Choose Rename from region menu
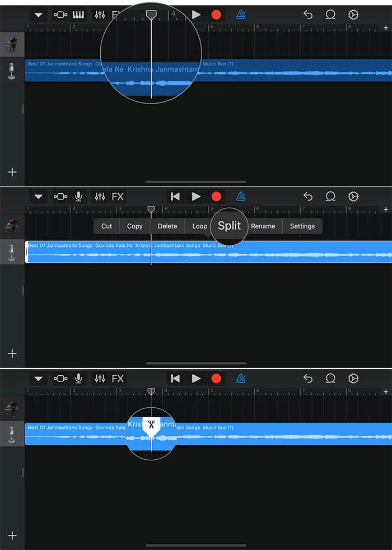 (263, 226)
